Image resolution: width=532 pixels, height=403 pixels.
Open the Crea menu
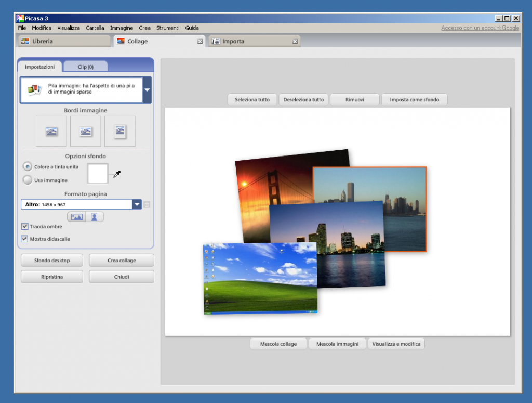point(144,28)
